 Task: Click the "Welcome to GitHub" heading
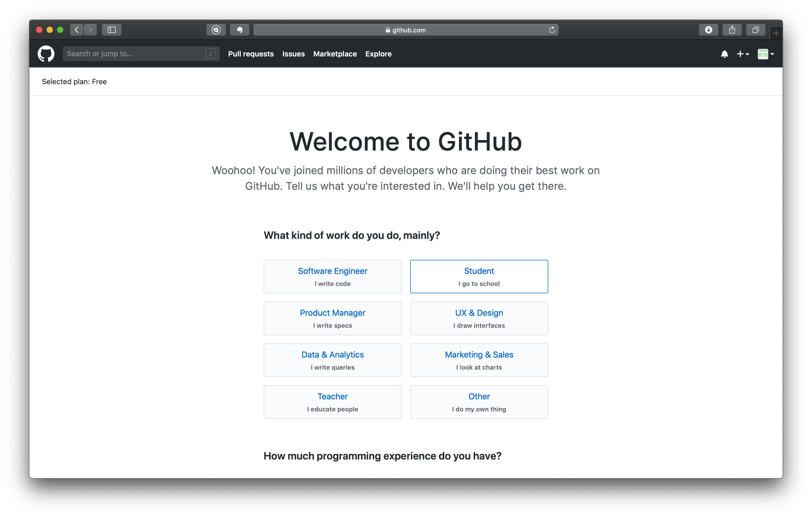click(x=406, y=142)
